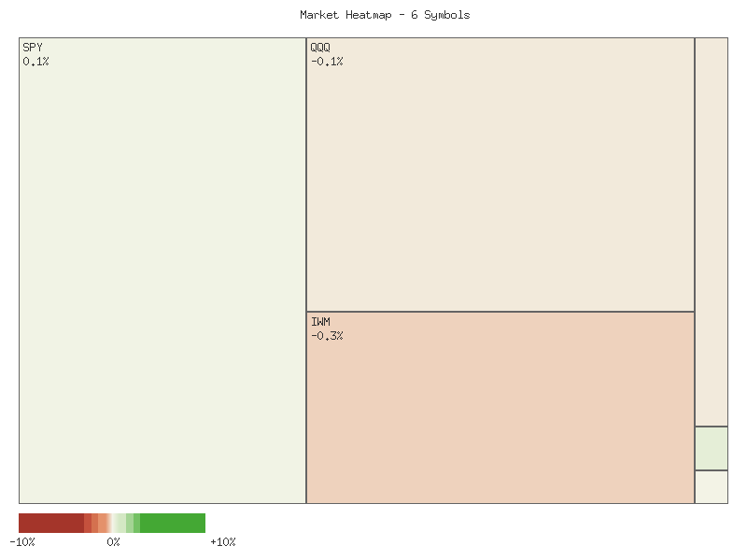Click the +10% legend label
This screenshot has width=747, height=560.
pos(222,541)
